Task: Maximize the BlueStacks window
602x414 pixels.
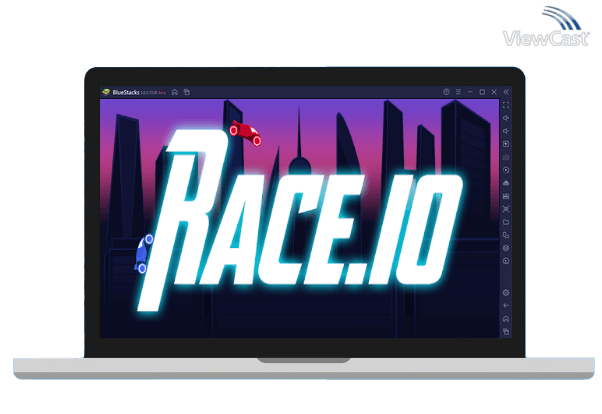Action: click(482, 92)
